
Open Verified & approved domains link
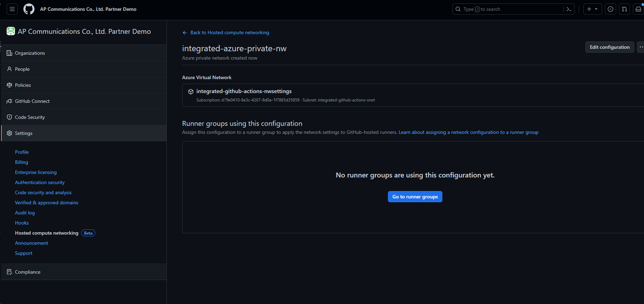pyautogui.click(x=47, y=203)
